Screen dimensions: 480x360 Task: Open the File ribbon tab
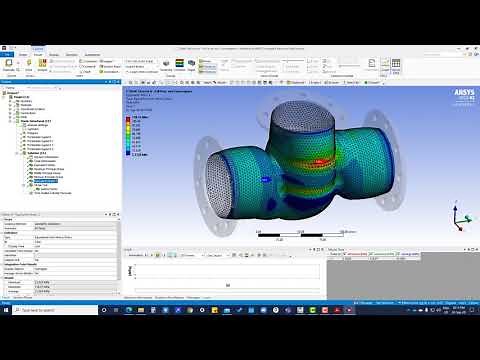point(7,55)
